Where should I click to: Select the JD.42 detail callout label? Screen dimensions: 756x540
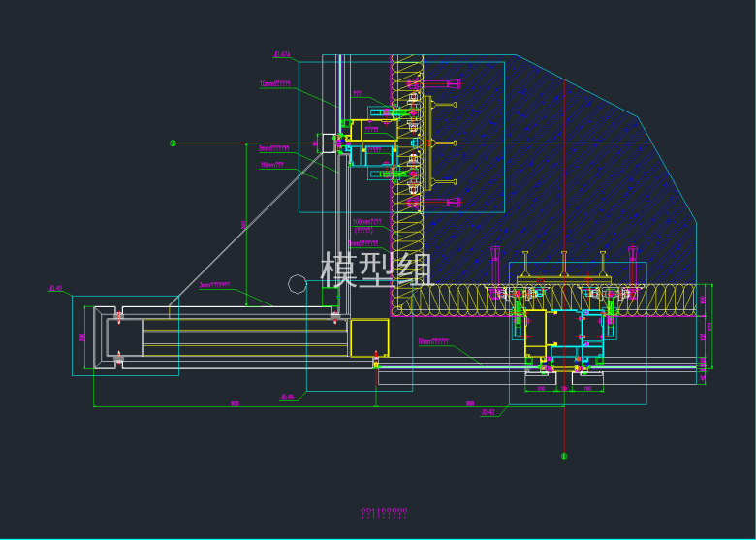pos(488,412)
